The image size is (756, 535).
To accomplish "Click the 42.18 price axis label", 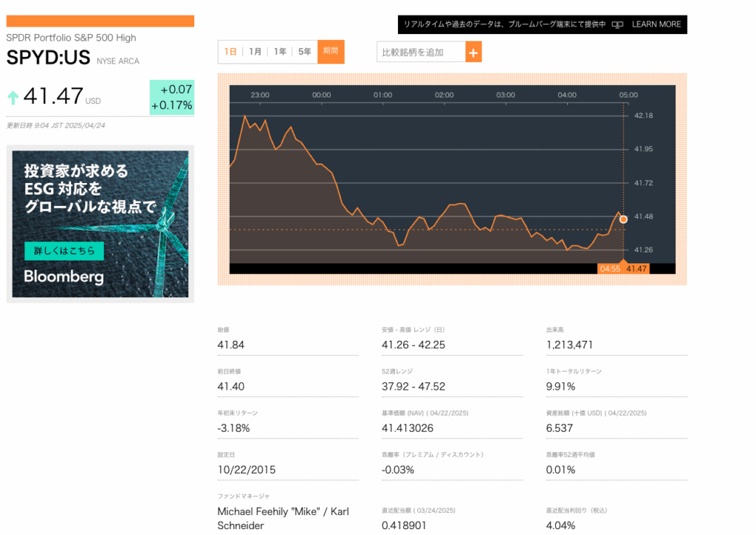I will click(x=643, y=116).
